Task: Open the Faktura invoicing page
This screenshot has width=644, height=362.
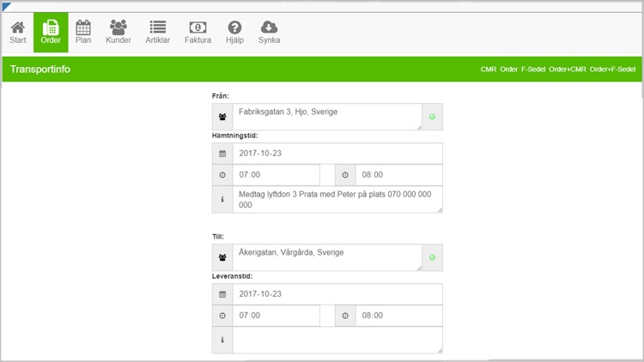Action: [x=197, y=33]
